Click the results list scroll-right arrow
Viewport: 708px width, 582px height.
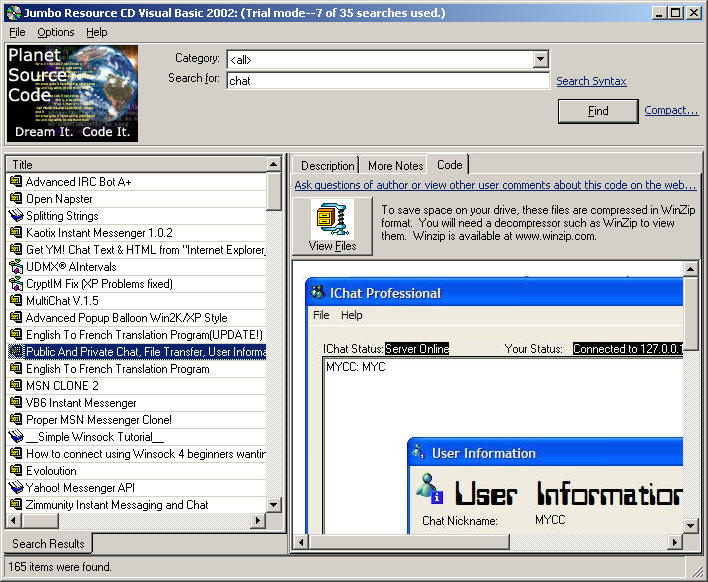(258, 521)
